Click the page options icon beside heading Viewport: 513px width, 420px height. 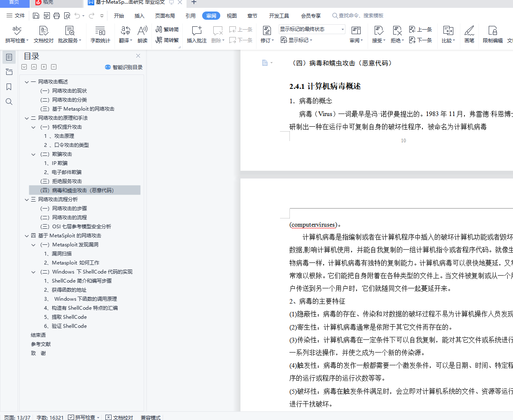pyautogui.click(x=267, y=63)
